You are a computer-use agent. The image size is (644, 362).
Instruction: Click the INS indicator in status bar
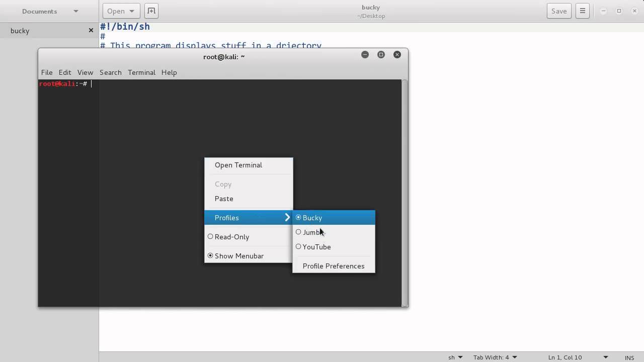(x=629, y=357)
